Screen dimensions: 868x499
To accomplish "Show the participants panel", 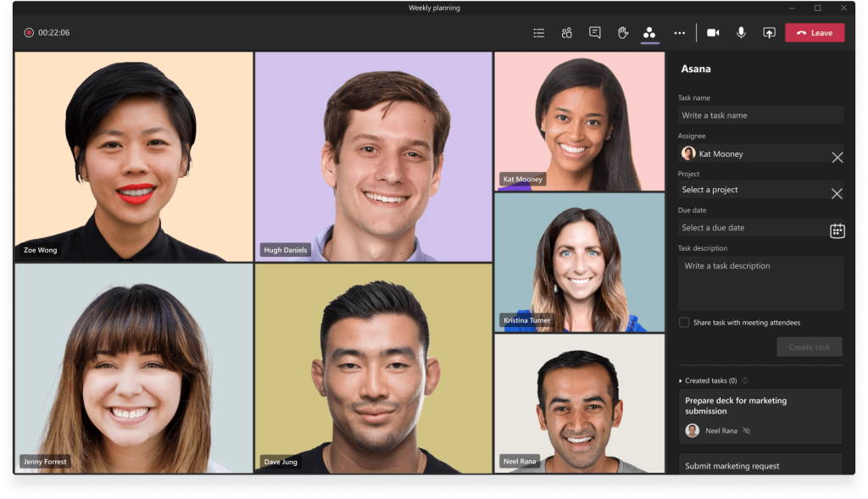I will [x=566, y=32].
